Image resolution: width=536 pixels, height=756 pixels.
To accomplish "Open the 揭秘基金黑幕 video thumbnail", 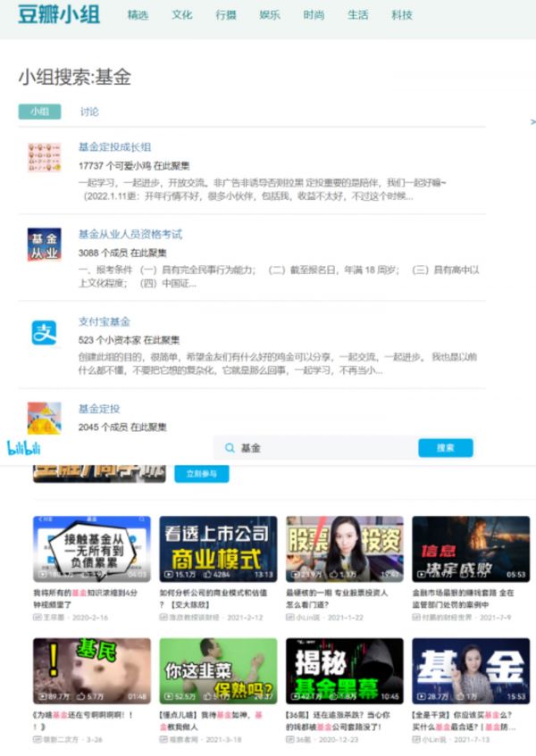I will pos(344,669).
